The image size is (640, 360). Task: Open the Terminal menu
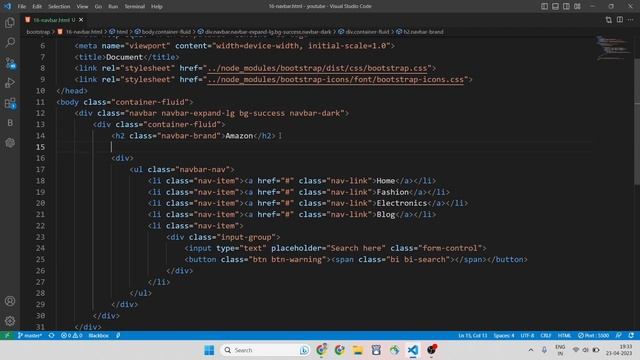click(x=134, y=7)
